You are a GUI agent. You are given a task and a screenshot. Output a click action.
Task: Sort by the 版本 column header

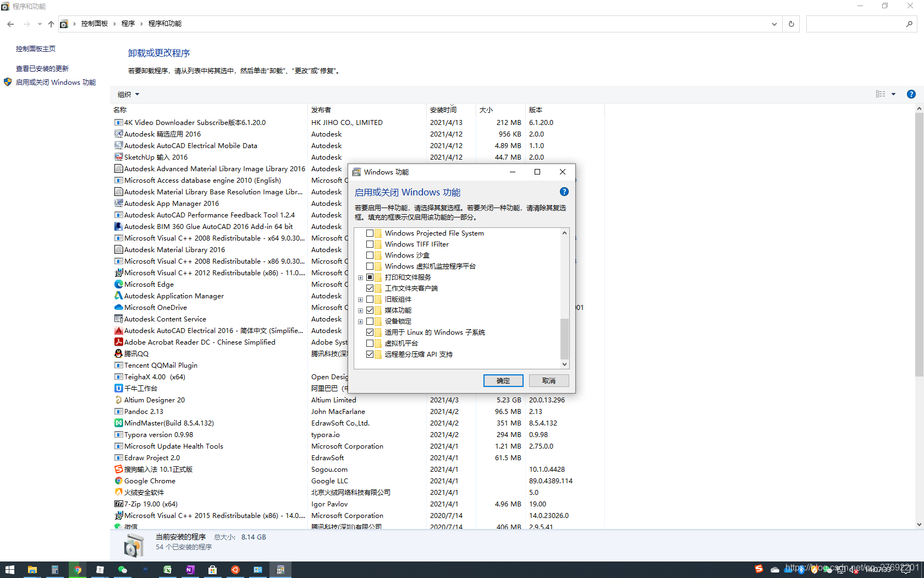565,110
